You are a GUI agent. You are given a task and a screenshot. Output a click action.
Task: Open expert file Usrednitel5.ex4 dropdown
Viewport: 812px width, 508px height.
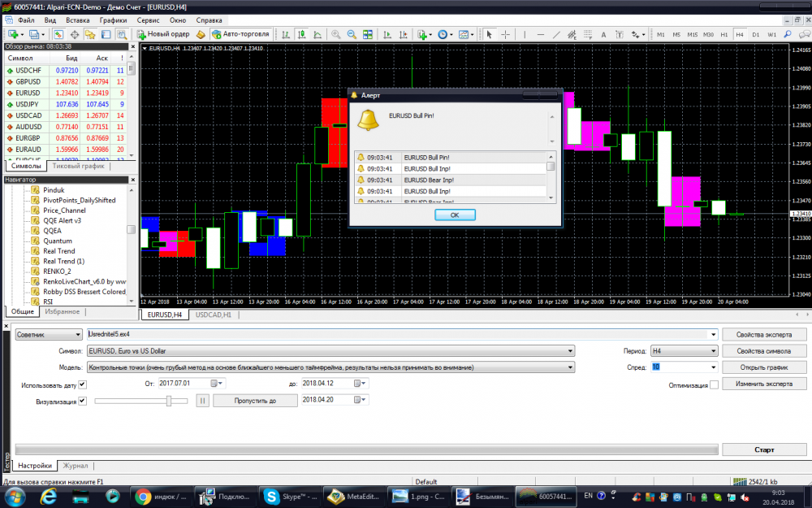pos(714,334)
